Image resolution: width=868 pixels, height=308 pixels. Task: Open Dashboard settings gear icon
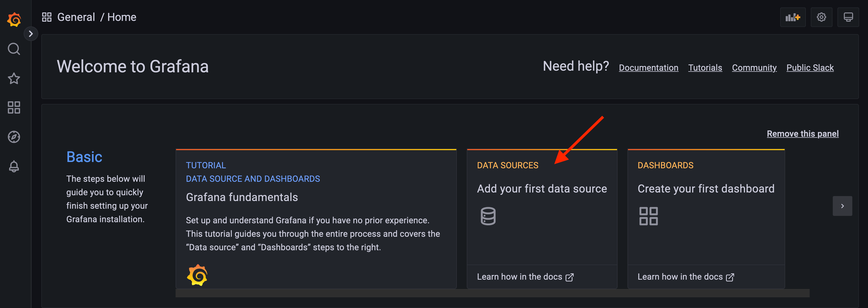[x=821, y=17]
